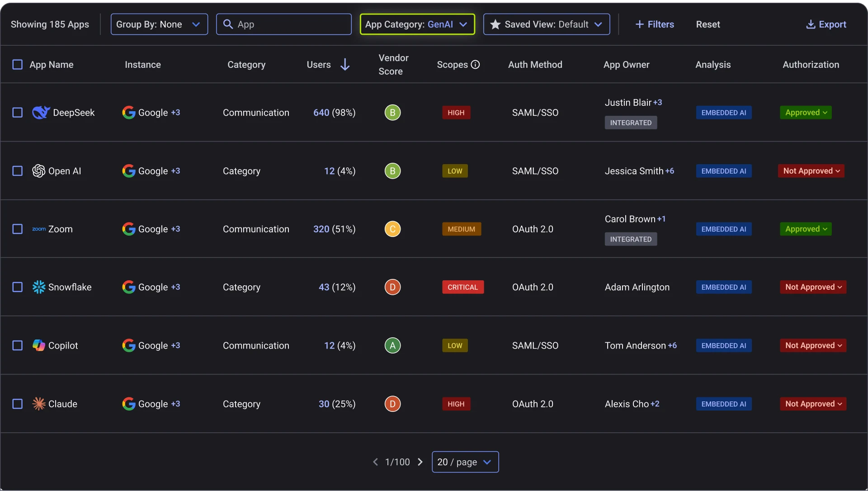Image resolution: width=868 pixels, height=491 pixels.
Task: Open Snowflake Not Approved dropdown
Action: 813,287
